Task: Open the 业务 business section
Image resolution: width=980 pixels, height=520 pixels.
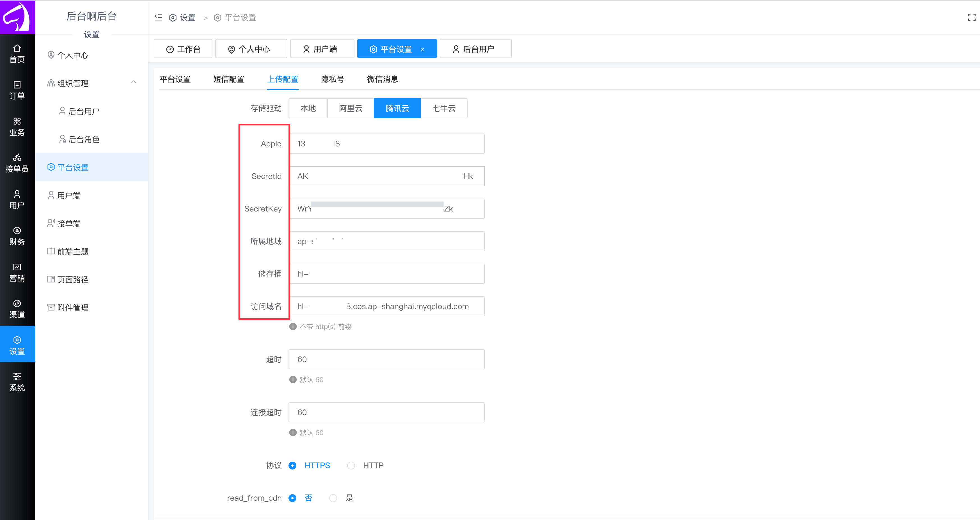Action: (x=17, y=126)
